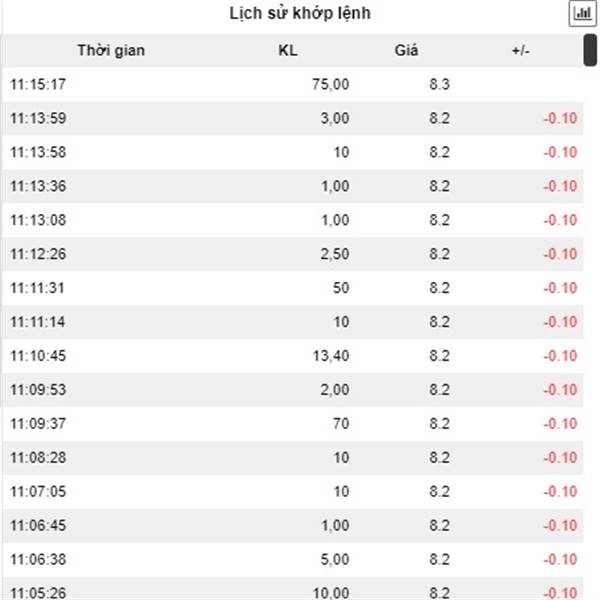Select the 11:06:38 trade row

[293, 559]
